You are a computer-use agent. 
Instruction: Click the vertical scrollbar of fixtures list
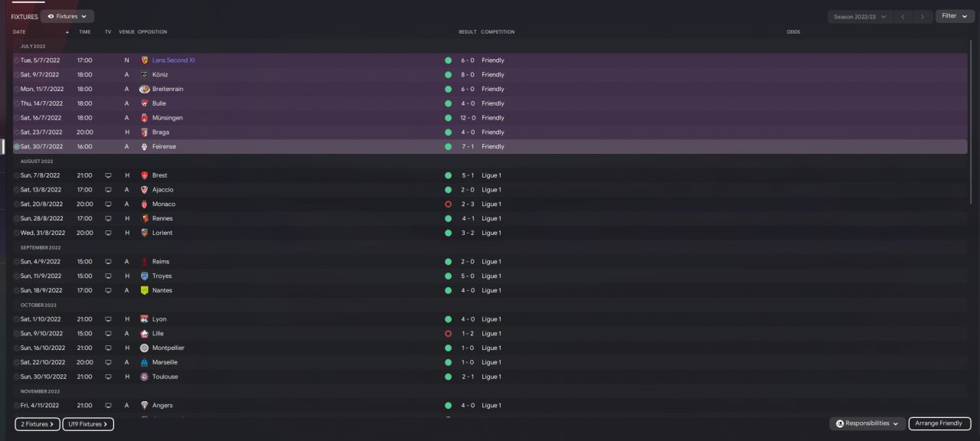pos(974,115)
